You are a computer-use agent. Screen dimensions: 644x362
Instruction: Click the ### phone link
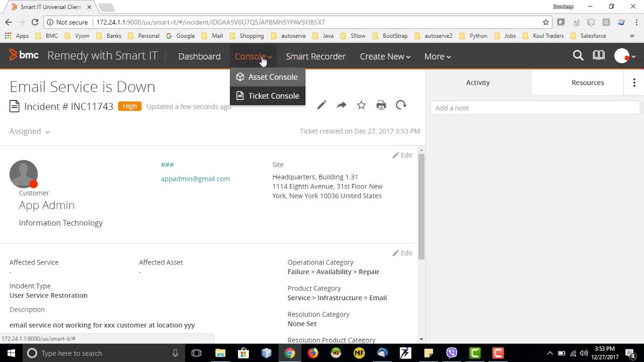167,164
